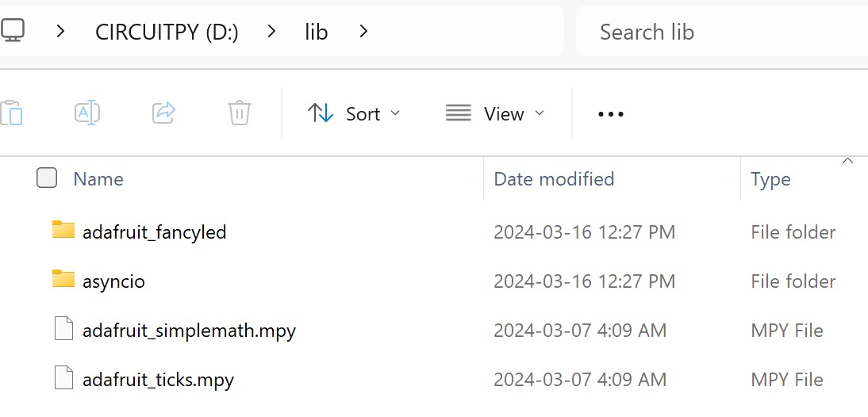This screenshot has height=417, width=868.
Task: Sort files by Type column header
Action: pos(770,179)
